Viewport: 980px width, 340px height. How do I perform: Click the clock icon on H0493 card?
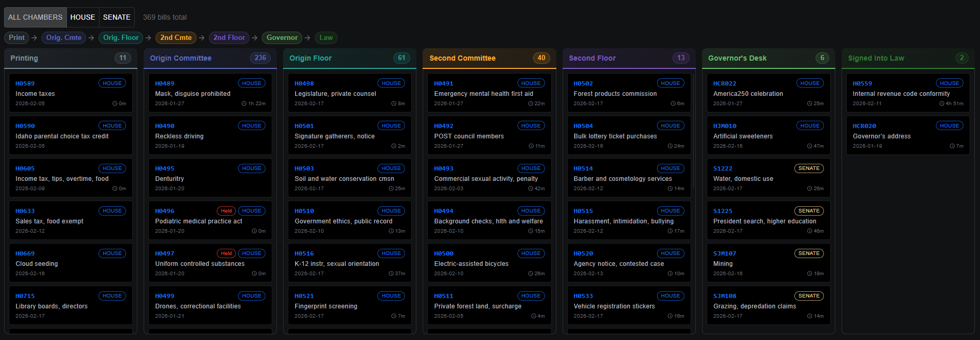530,189
